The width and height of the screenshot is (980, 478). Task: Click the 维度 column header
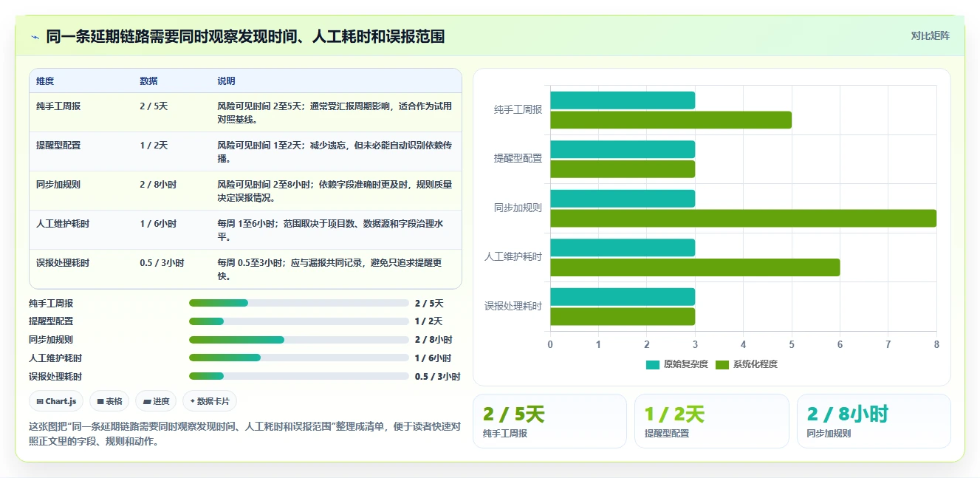(x=45, y=81)
